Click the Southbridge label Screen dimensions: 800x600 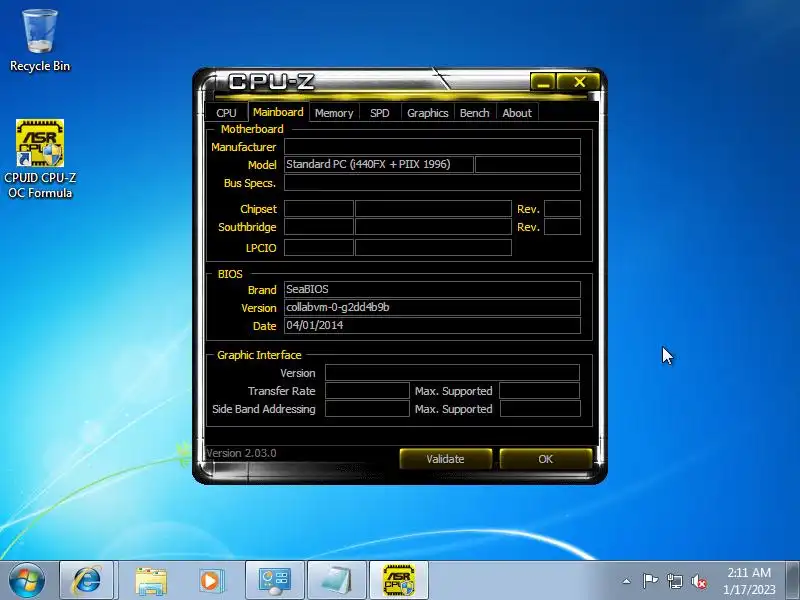coord(247,227)
